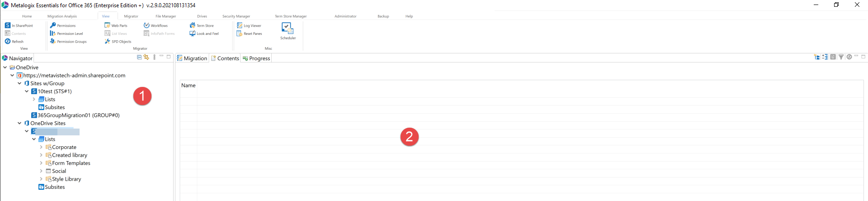Expand Form Templates node
868x201 pixels.
click(41, 163)
